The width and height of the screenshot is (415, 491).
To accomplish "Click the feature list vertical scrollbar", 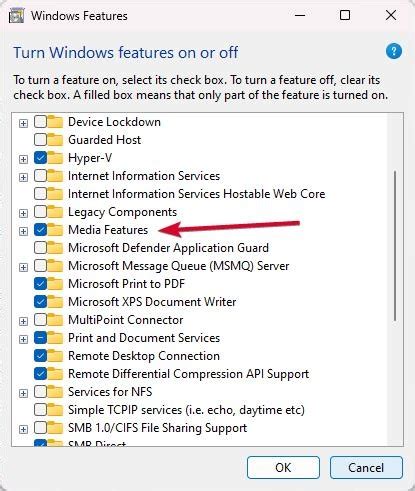I will (x=395, y=246).
